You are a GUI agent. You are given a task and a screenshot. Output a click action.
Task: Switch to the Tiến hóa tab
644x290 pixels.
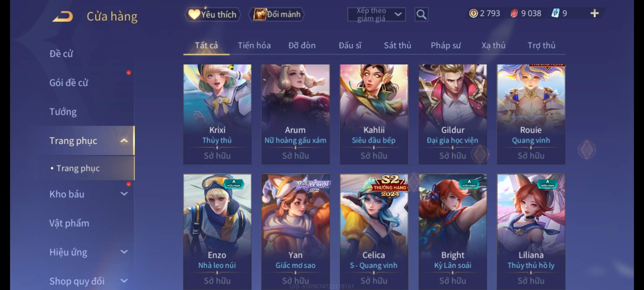point(254,45)
